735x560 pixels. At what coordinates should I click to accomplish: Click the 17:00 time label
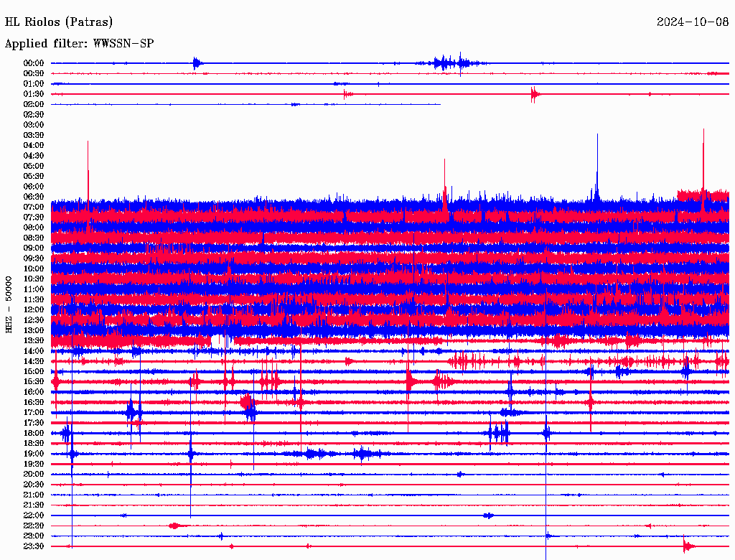(34, 413)
